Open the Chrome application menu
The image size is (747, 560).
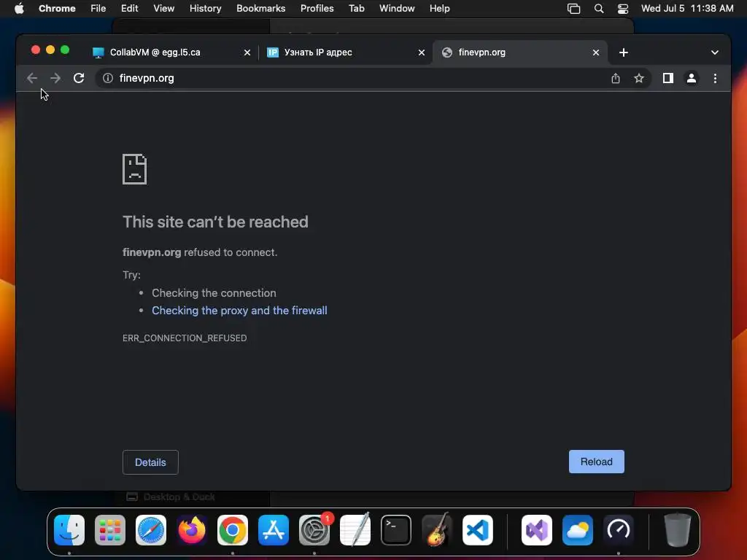tap(57, 9)
